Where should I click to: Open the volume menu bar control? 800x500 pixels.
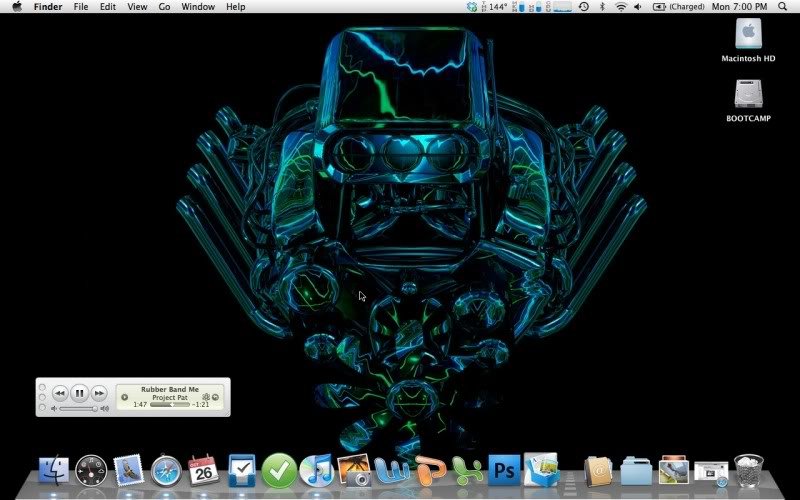[638, 7]
